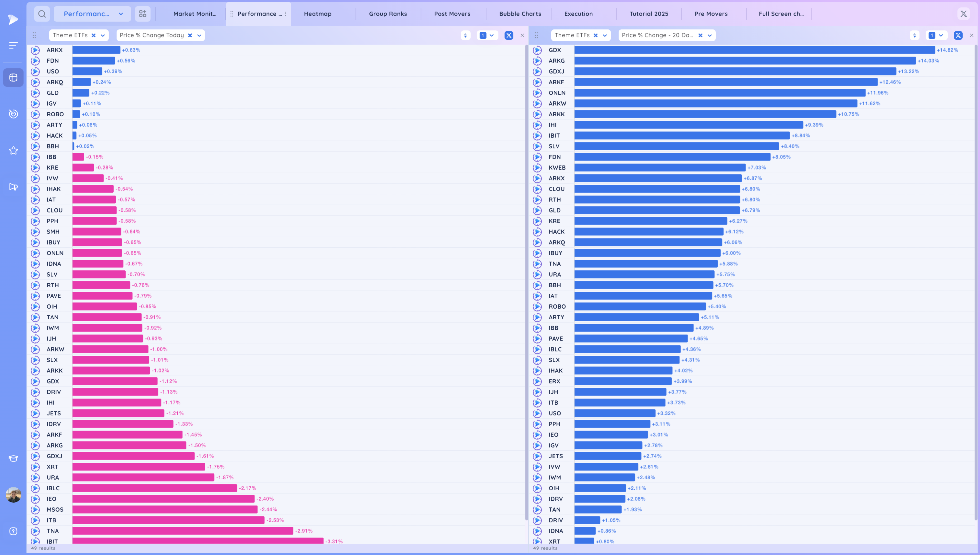This screenshot has height=555, width=980.
Task: Switch to the Heatmap tab
Action: pos(318,14)
